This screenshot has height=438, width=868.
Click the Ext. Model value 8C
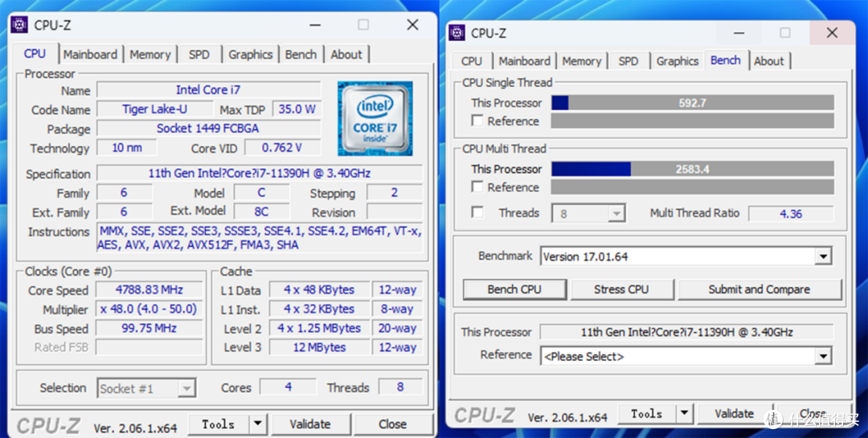coord(261,211)
